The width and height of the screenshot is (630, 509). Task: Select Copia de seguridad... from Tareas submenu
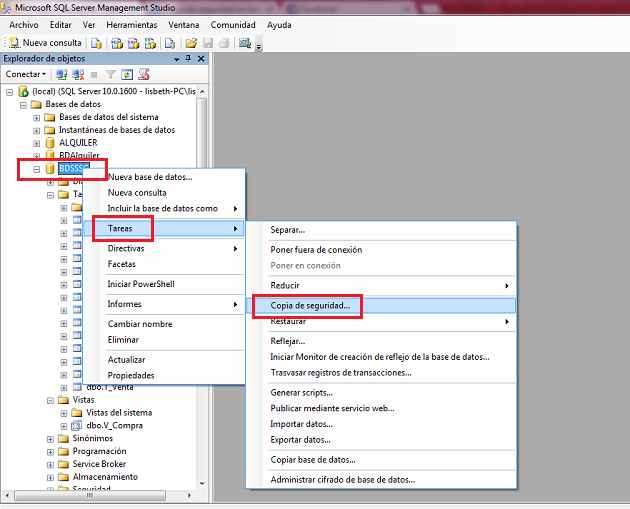coord(310,305)
